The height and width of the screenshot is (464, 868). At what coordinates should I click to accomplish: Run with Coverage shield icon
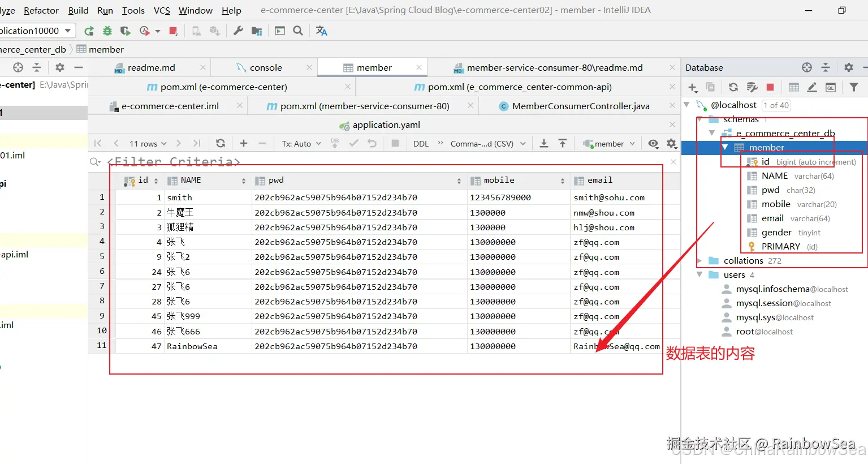click(x=126, y=31)
